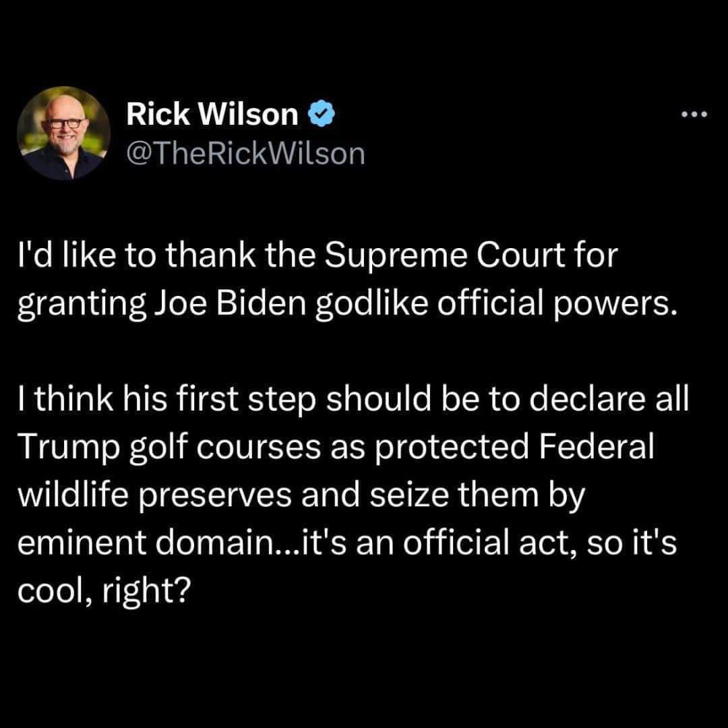Click the word "granting" in the tweet

click(x=82, y=305)
